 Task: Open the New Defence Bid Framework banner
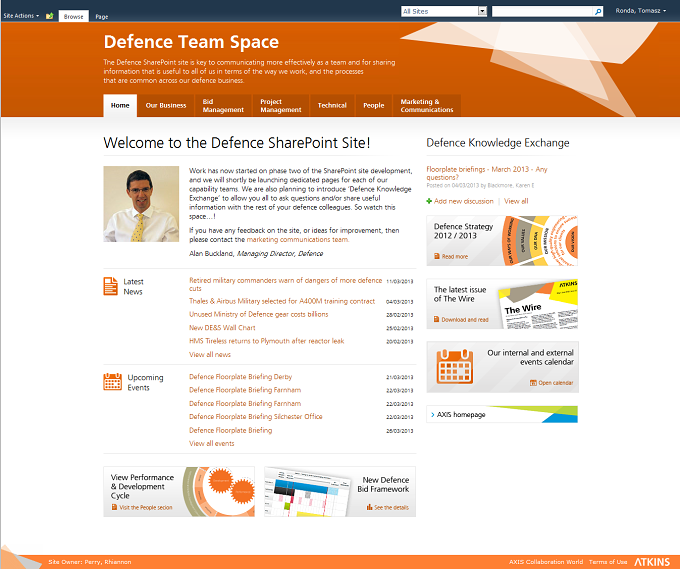(340, 492)
